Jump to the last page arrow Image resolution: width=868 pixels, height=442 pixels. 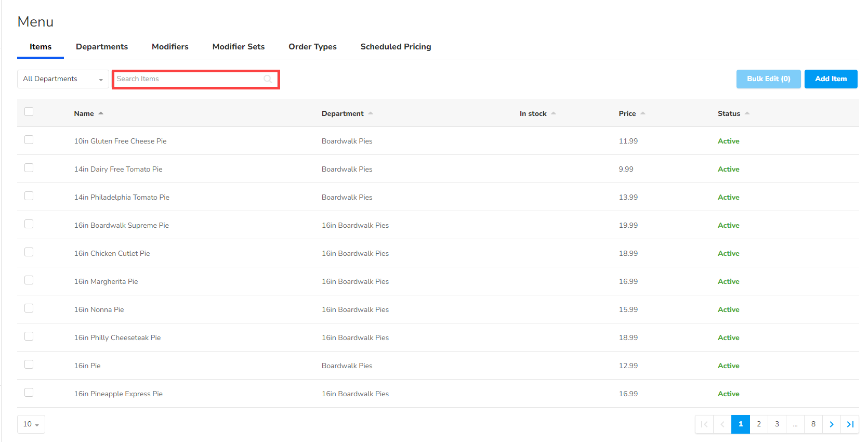[x=850, y=424]
